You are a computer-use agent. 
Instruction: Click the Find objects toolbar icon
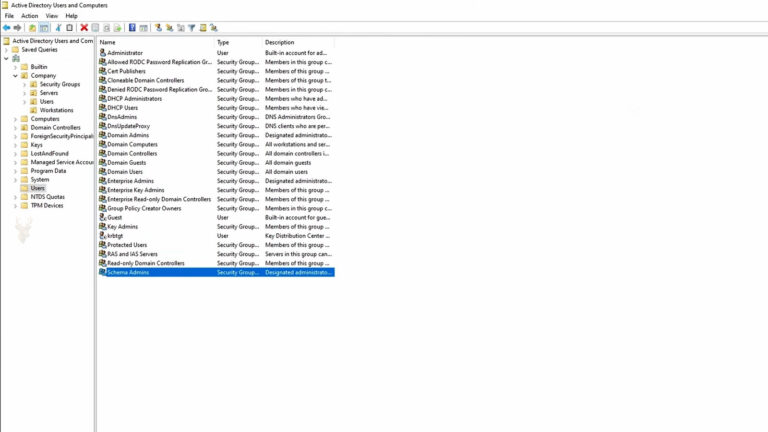coord(203,28)
